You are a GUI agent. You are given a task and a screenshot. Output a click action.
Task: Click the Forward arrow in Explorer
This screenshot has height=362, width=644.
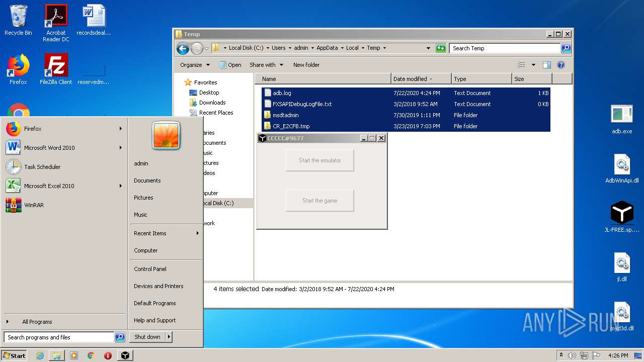197,48
